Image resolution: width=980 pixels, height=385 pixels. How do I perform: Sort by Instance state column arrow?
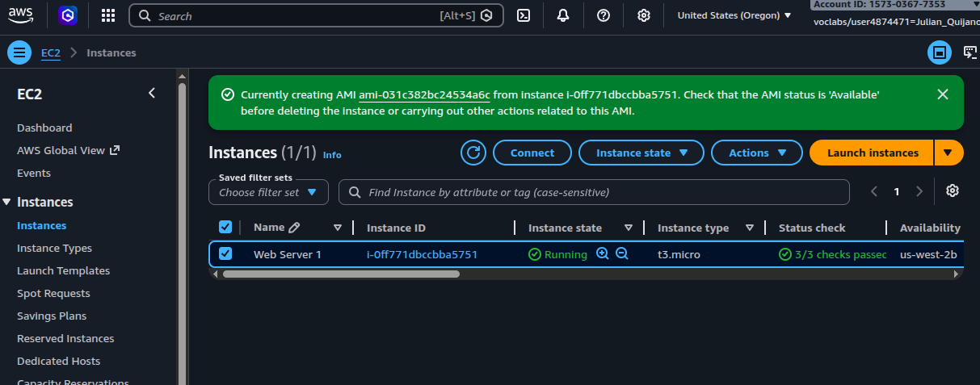click(629, 228)
